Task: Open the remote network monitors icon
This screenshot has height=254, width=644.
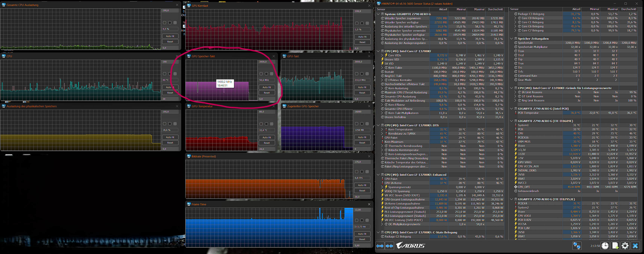Action: 577,246
